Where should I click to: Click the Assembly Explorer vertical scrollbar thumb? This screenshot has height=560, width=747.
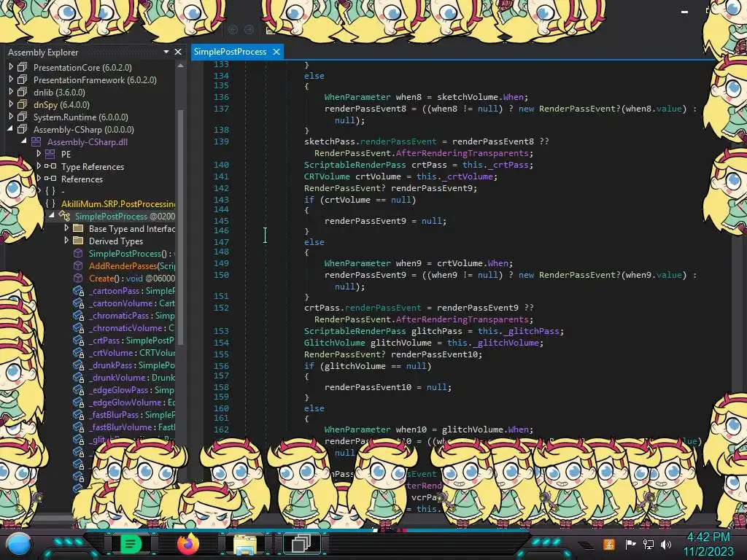pyautogui.click(x=180, y=226)
